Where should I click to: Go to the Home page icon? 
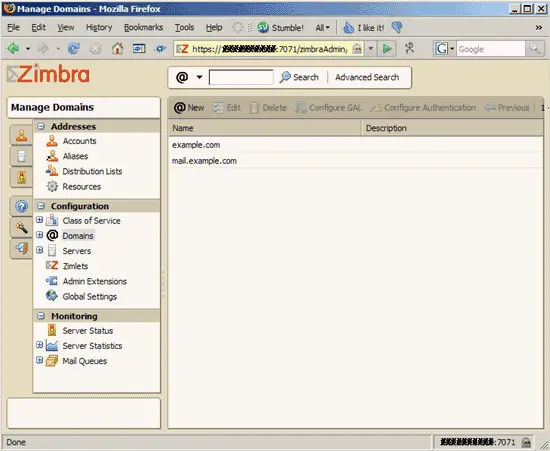pyautogui.click(x=118, y=48)
